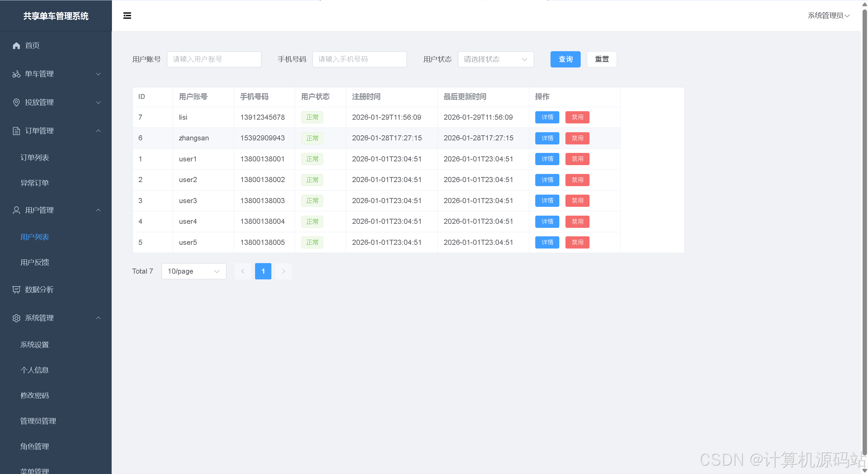Expand the 单车管理 submenu arrow
Screen dimensions: 868x474
tap(98, 74)
